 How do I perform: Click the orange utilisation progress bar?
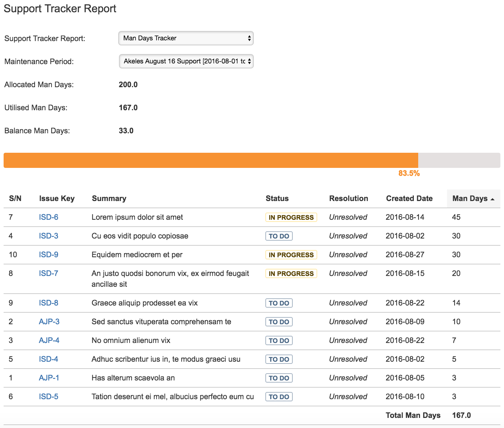(x=211, y=160)
